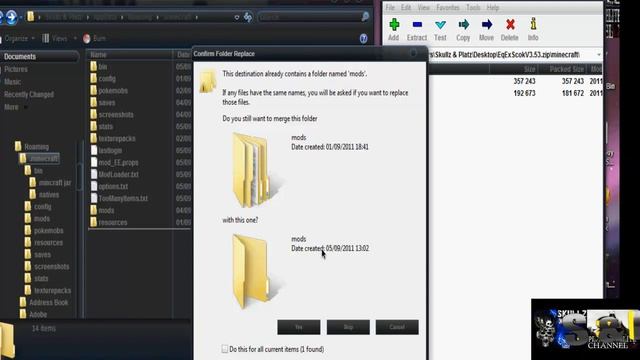Open the Views dropdown in Explorer toolbar
The width and height of the screenshot is (640, 360).
[x=59, y=38]
